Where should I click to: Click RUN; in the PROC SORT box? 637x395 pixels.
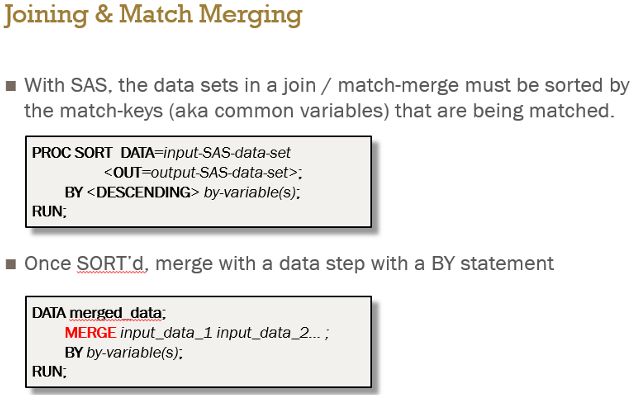click(49, 211)
